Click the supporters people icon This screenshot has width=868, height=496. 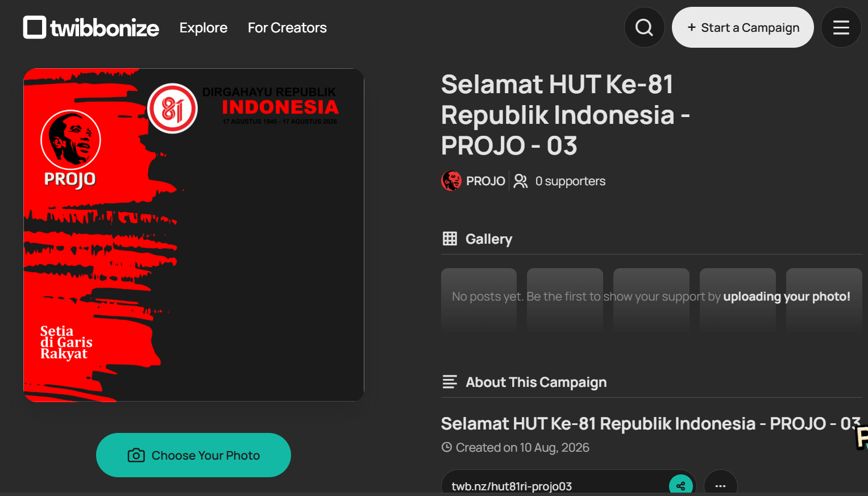click(x=521, y=181)
